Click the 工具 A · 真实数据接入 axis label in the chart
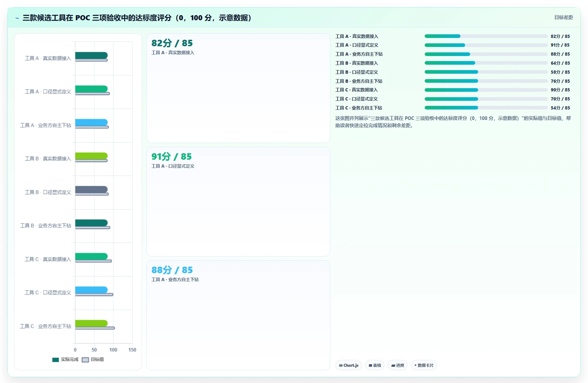The image size is (588, 383). [x=48, y=58]
